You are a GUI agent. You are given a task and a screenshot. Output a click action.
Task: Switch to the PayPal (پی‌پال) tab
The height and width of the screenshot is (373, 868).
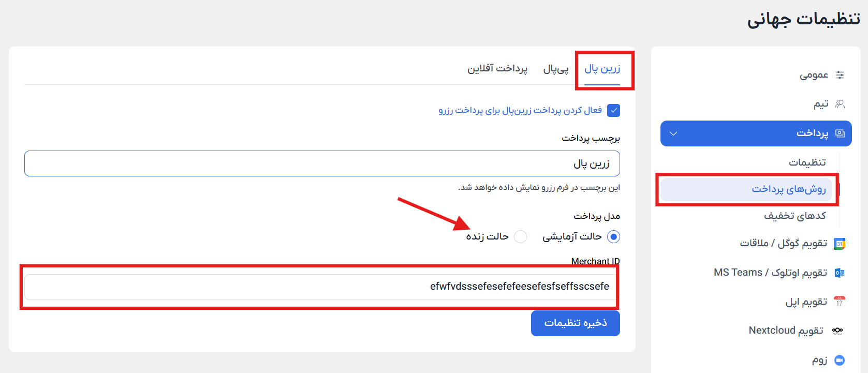click(556, 69)
